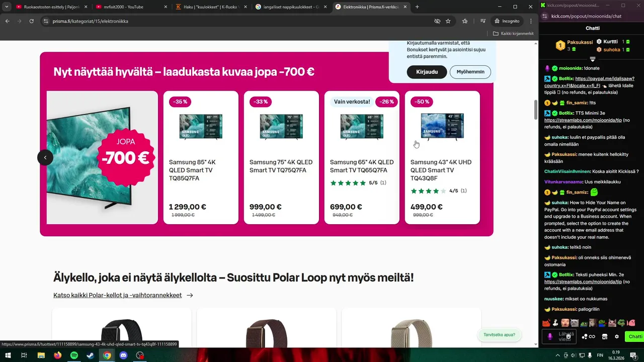Click the third-party cookies blocked eye icon

(x=437, y=21)
